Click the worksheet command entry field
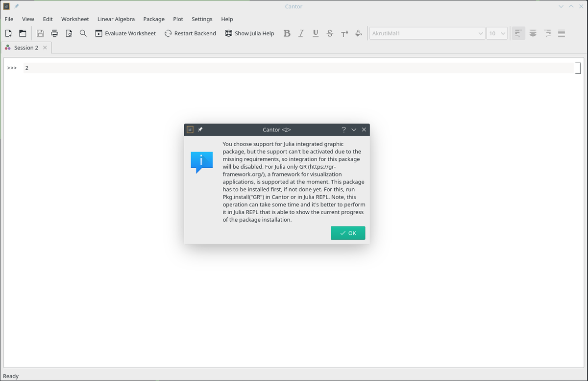This screenshot has width=588, height=381. pyautogui.click(x=294, y=68)
